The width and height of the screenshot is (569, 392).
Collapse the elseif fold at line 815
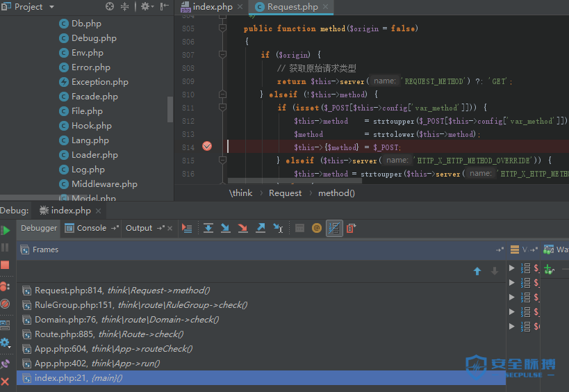coord(223,160)
